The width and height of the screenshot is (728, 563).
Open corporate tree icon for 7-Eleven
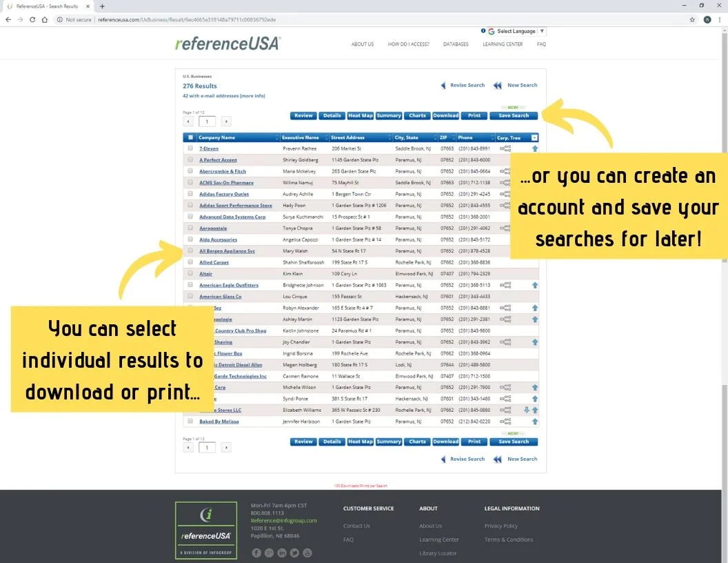pyautogui.click(x=505, y=148)
